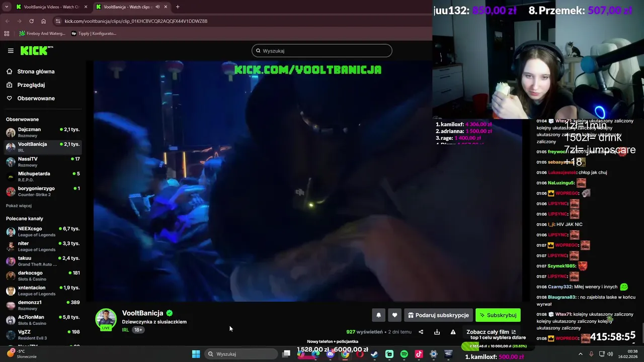Go back in browser
The image size is (644, 362).
(x=7, y=21)
